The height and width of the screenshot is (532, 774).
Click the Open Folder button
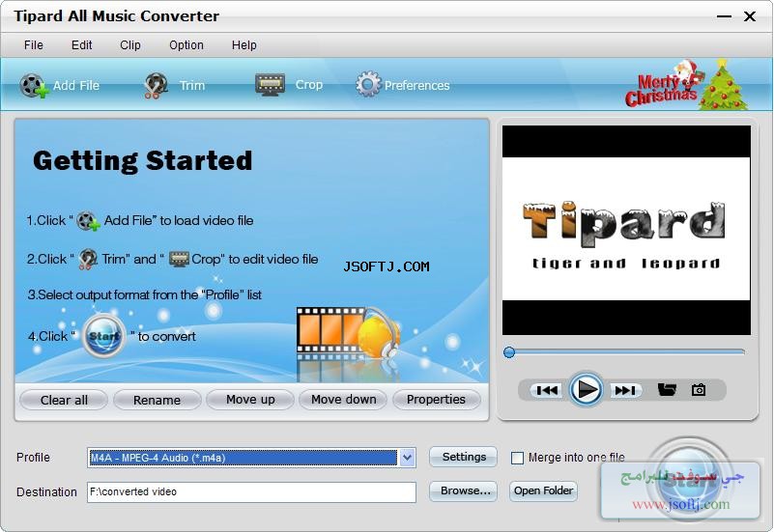(543, 491)
